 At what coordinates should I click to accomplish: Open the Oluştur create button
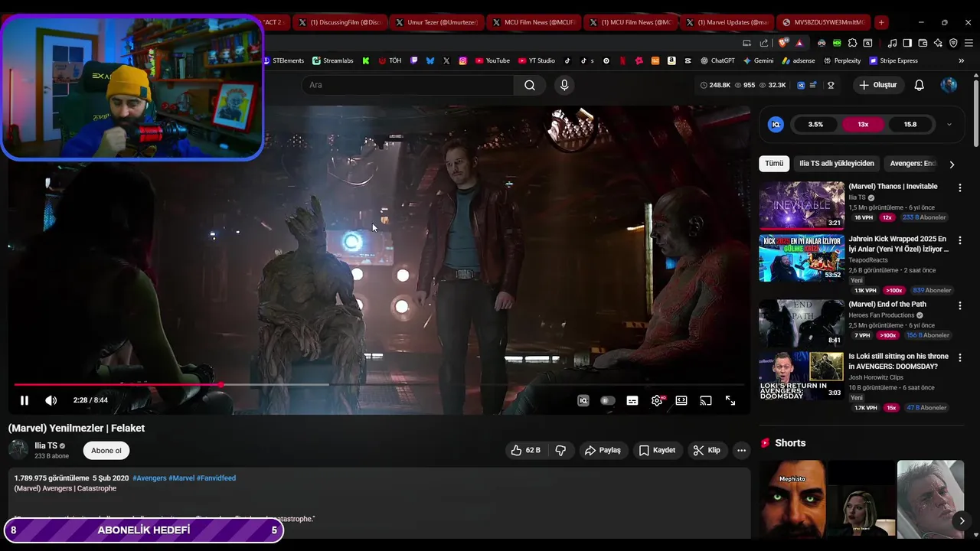click(877, 85)
